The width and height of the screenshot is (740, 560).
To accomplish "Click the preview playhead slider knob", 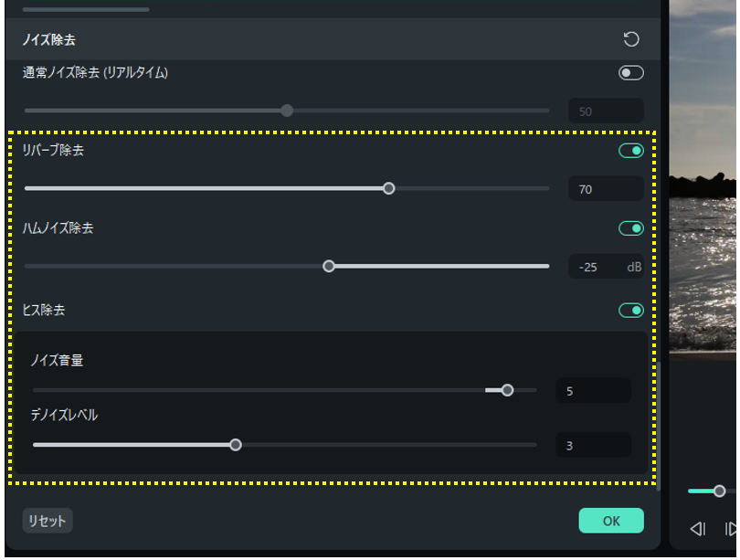I will [719, 491].
